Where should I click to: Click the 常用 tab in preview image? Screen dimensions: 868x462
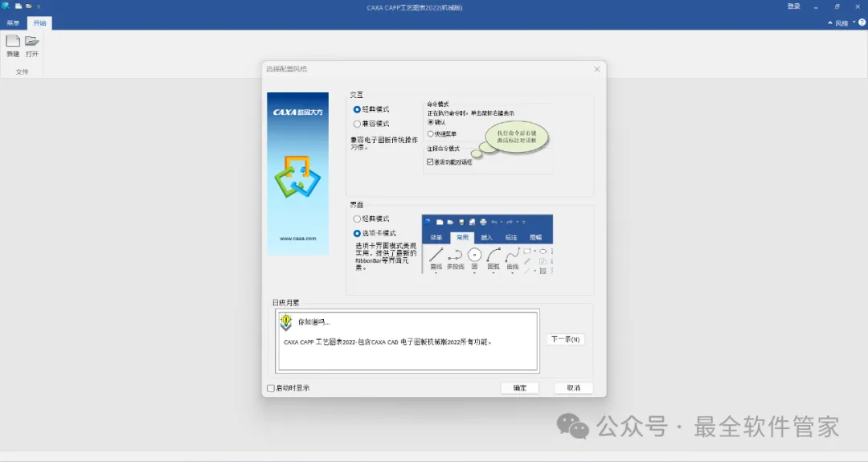pos(462,237)
